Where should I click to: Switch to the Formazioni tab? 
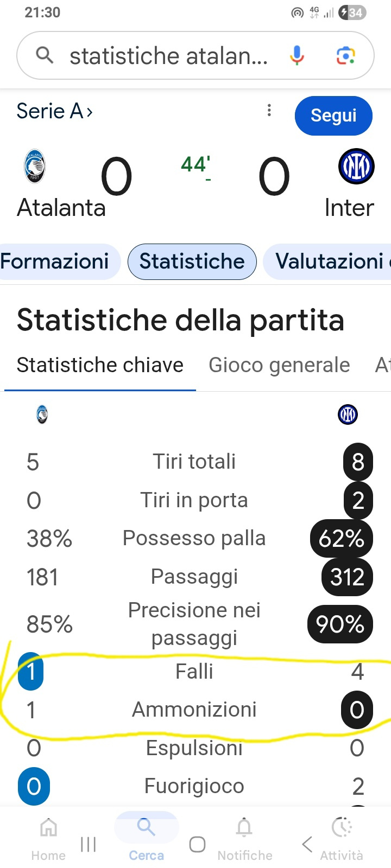pyautogui.click(x=55, y=261)
